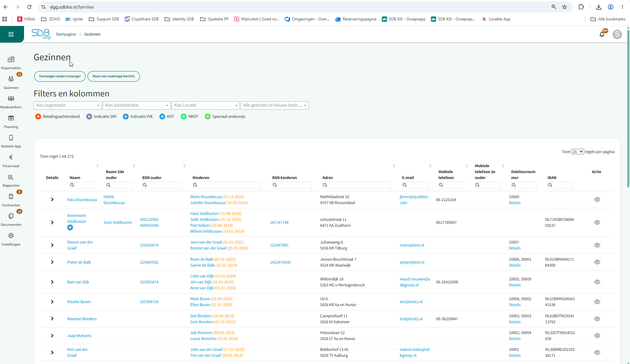
Task: Reload the browser page
Action: pos(29,7)
